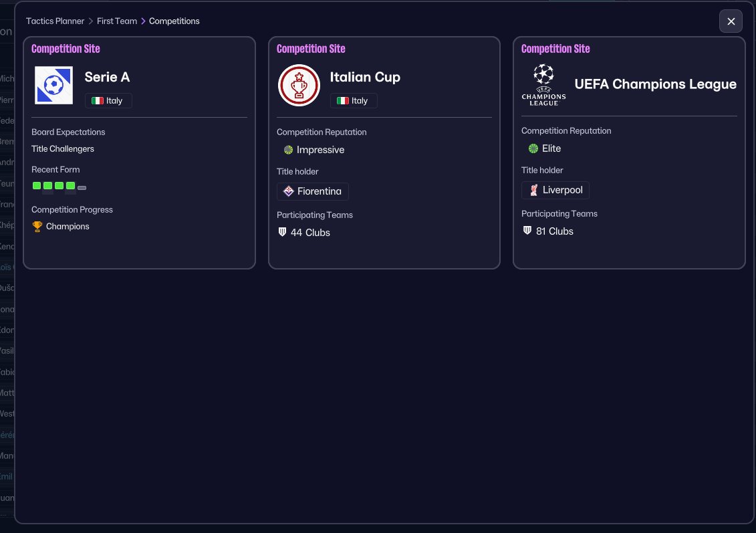This screenshot has height=533, width=756.
Task: Click the Impressive reputation text
Action: pos(321,150)
